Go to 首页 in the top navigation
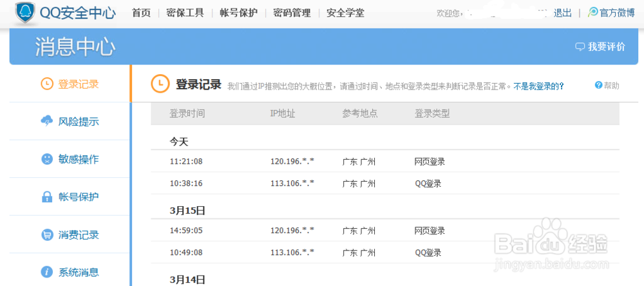This screenshot has width=644, height=286. [141, 13]
